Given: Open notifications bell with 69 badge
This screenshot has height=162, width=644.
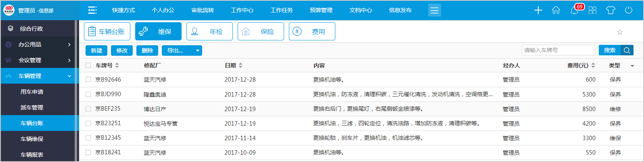Looking at the screenshot, I should click(575, 10).
